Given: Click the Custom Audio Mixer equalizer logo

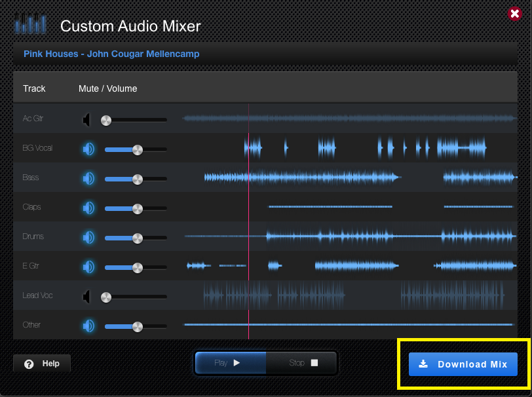Looking at the screenshot, I should point(30,24).
